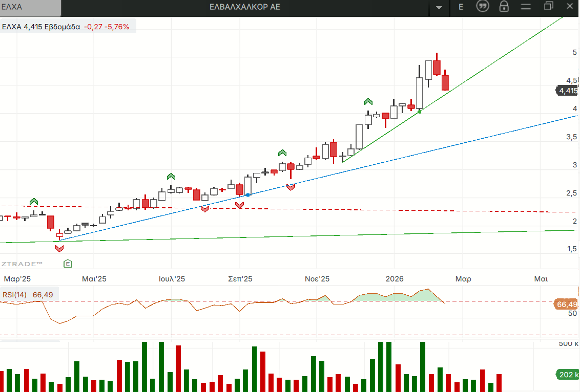This screenshot has width=580, height=392.
Task: Click the ΕΛΧΑ 4,415 Εβδομάδα price label
Action: click(x=41, y=27)
